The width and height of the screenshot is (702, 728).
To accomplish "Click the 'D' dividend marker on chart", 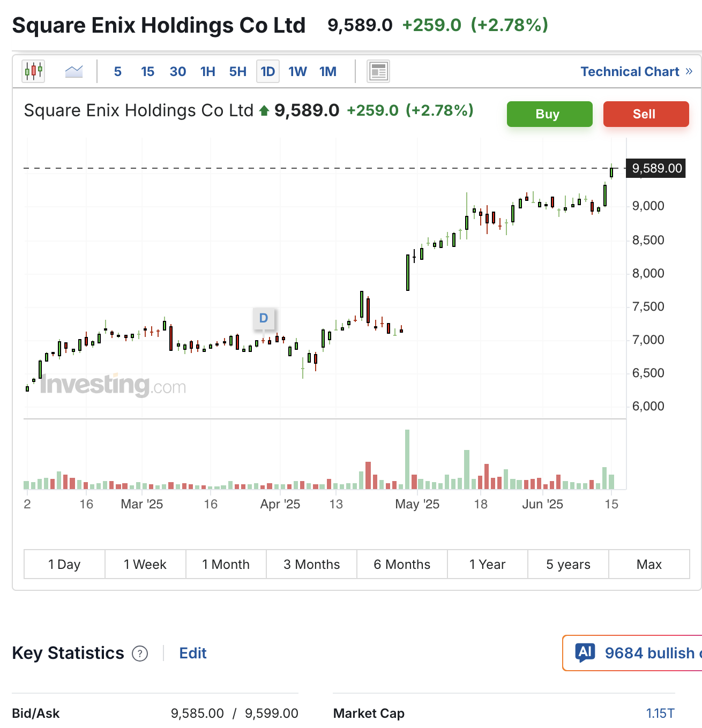I will click(264, 318).
